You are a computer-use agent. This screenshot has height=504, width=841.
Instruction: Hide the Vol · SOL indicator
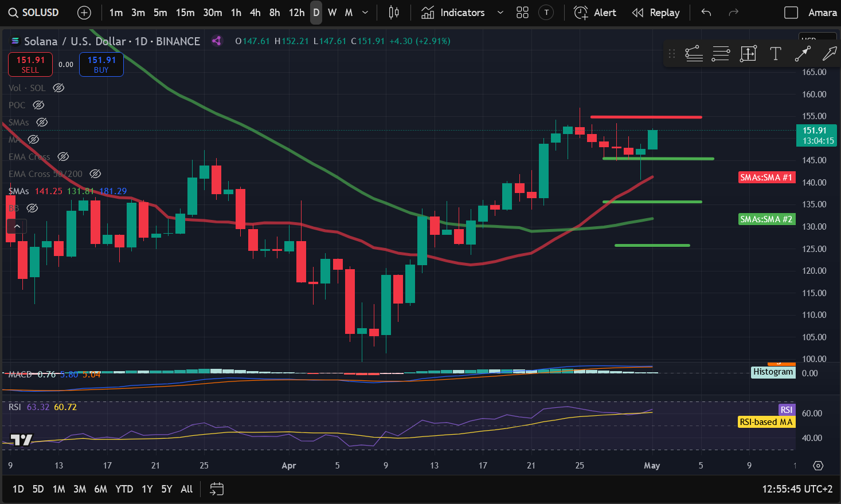pyautogui.click(x=58, y=88)
